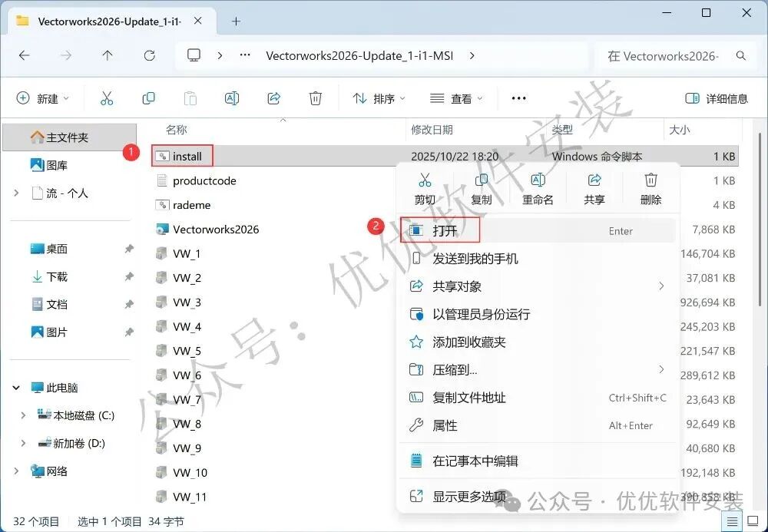
Task: Switch to large thumbnails view icon in status bar
Action: click(x=753, y=521)
